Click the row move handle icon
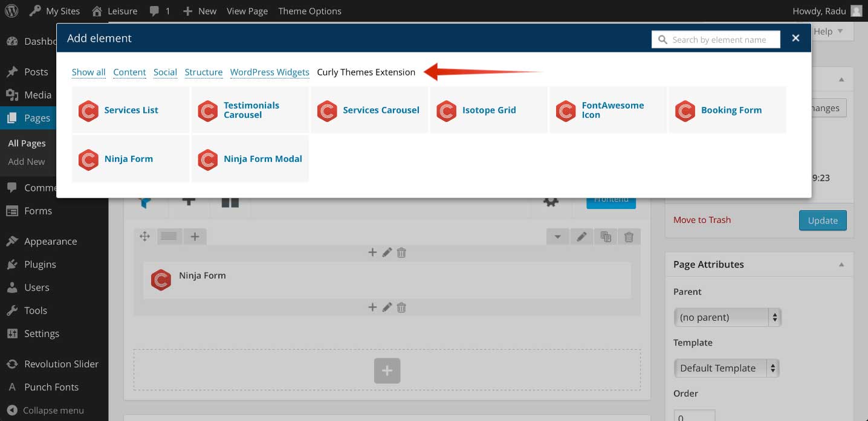This screenshot has width=868, height=421. click(x=144, y=237)
